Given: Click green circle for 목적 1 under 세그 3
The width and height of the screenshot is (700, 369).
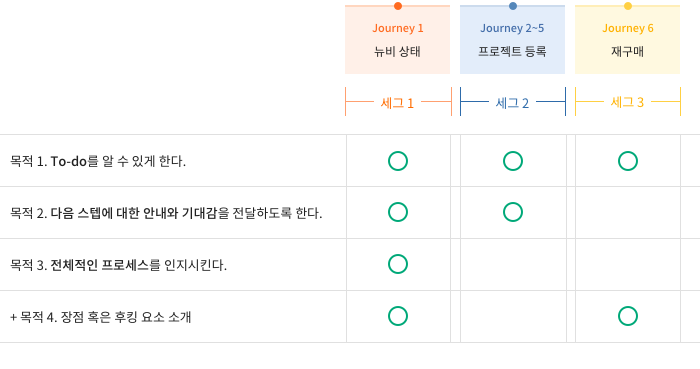Looking at the screenshot, I should tap(628, 161).
